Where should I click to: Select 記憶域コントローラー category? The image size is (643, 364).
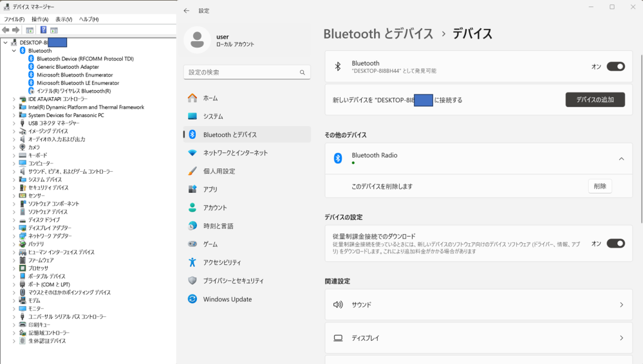pos(49,332)
